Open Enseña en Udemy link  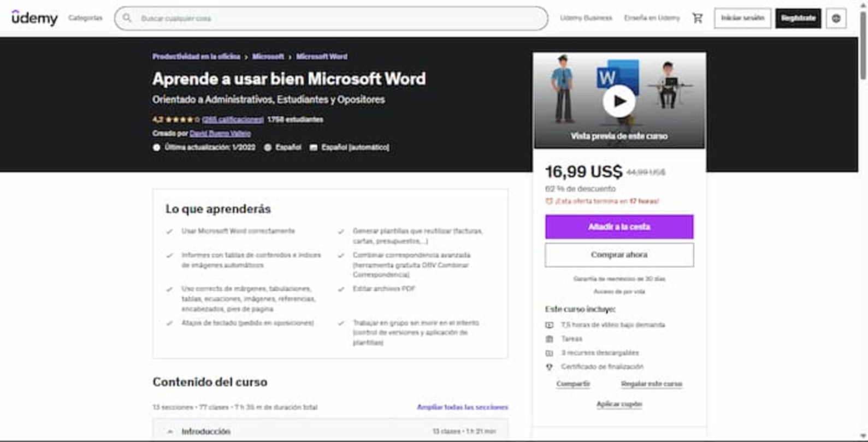[652, 18]
